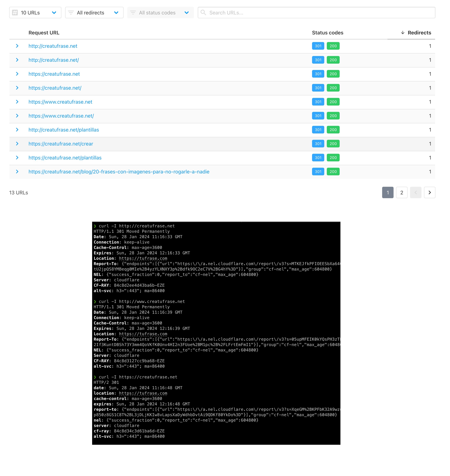The width and height of the screenshot is (450, 476).
Task: Click the 301 badge on the blog row
Action: (318, 172)
